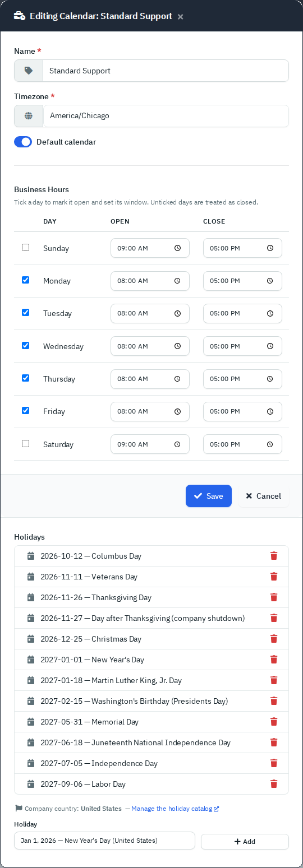Delete the Thanksgiving Day holiday
The width and height of the screenshot is (303, 868).
(x=274, y=597)
